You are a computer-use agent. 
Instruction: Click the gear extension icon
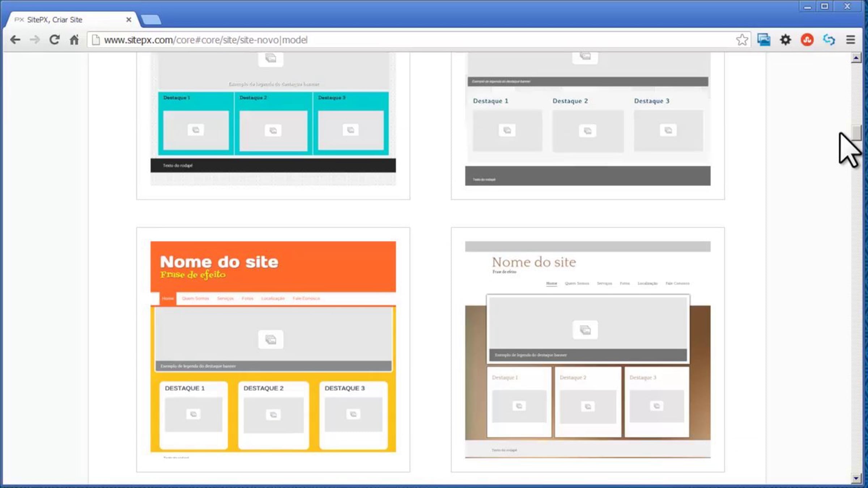786,40
